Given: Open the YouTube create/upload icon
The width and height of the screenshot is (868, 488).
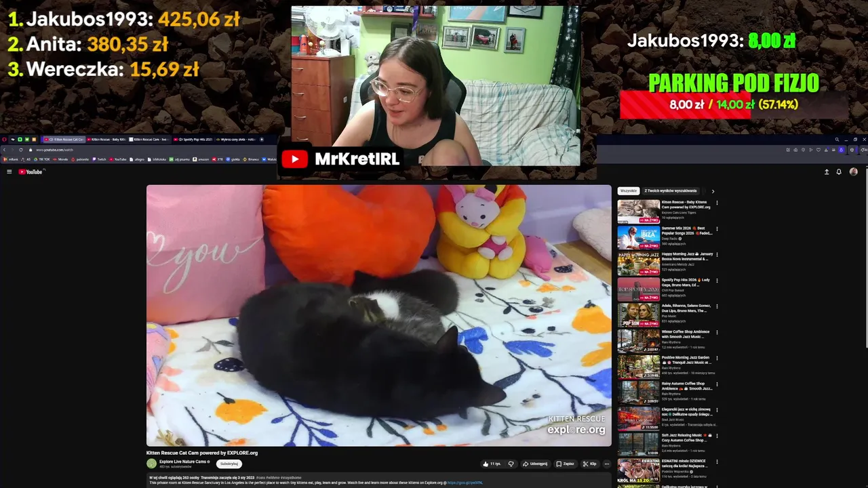Looking at the screenshot, I should pos(827,171).
